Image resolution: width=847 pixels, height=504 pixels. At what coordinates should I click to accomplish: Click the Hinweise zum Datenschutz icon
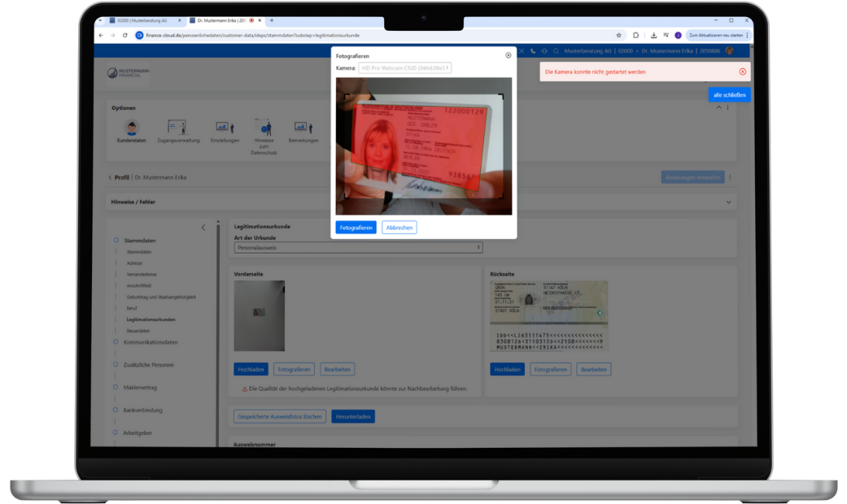tap(264, 128)
